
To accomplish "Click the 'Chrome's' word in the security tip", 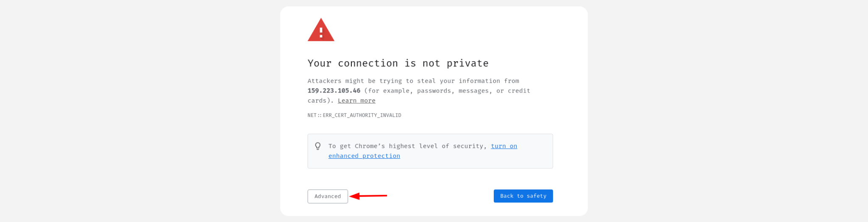I will (370, 146).
